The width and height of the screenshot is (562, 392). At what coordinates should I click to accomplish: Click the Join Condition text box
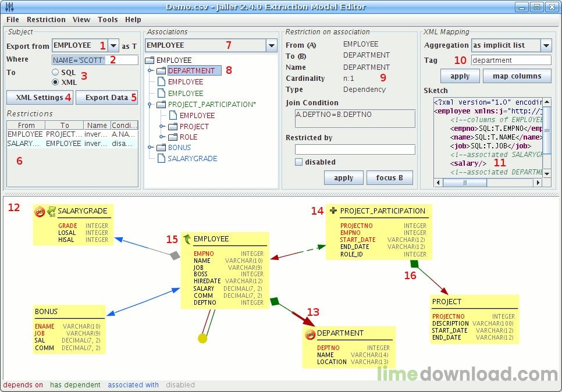355,119
